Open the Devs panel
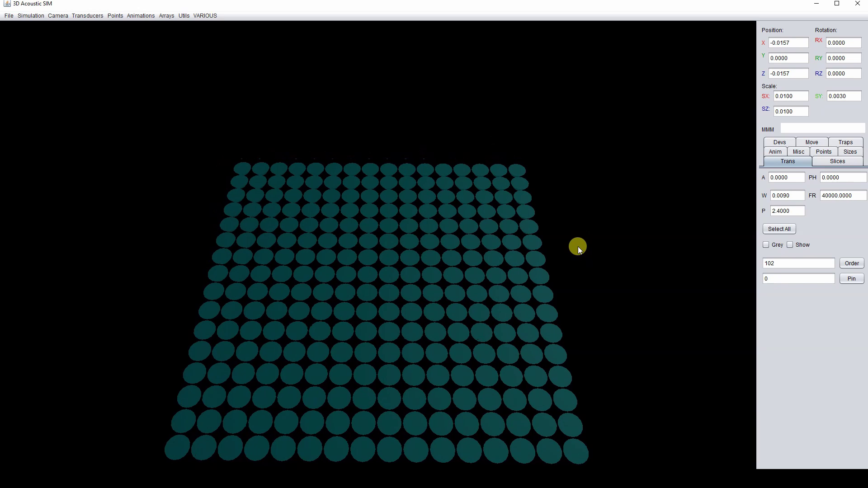The height and width of the screenshot is (488, 868). click(x=779, y=142)
